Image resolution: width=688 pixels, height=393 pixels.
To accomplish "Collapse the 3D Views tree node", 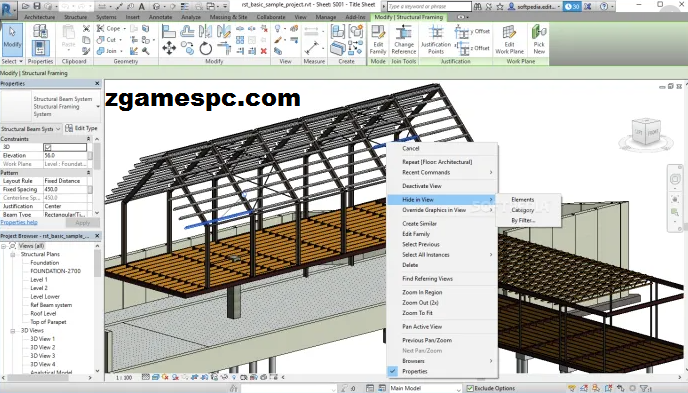I will [13, 331].
